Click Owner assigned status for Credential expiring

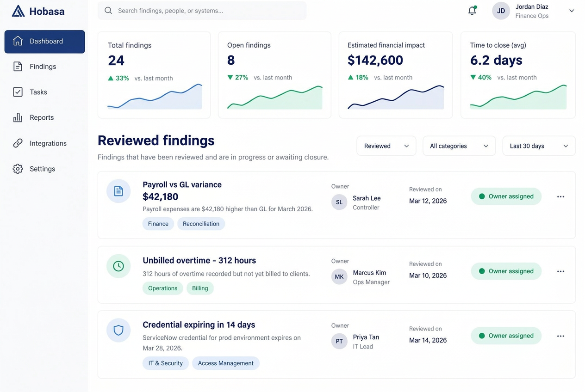tap(506, 336)
